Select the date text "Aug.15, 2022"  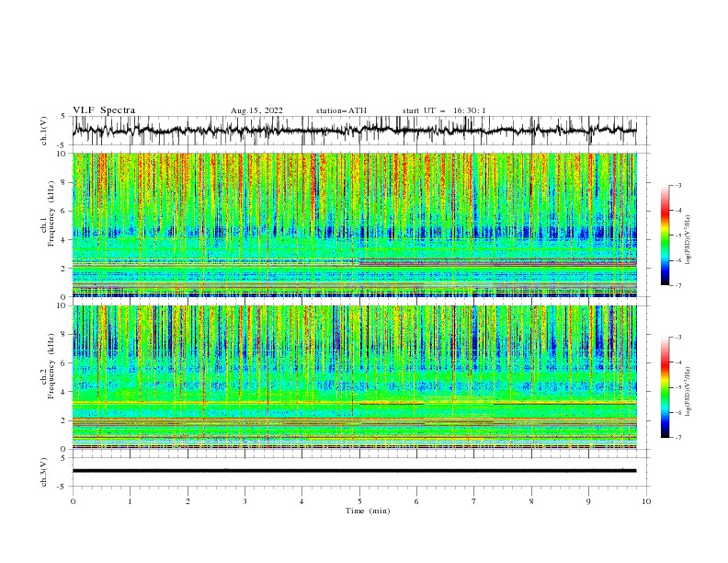(256, 110)
